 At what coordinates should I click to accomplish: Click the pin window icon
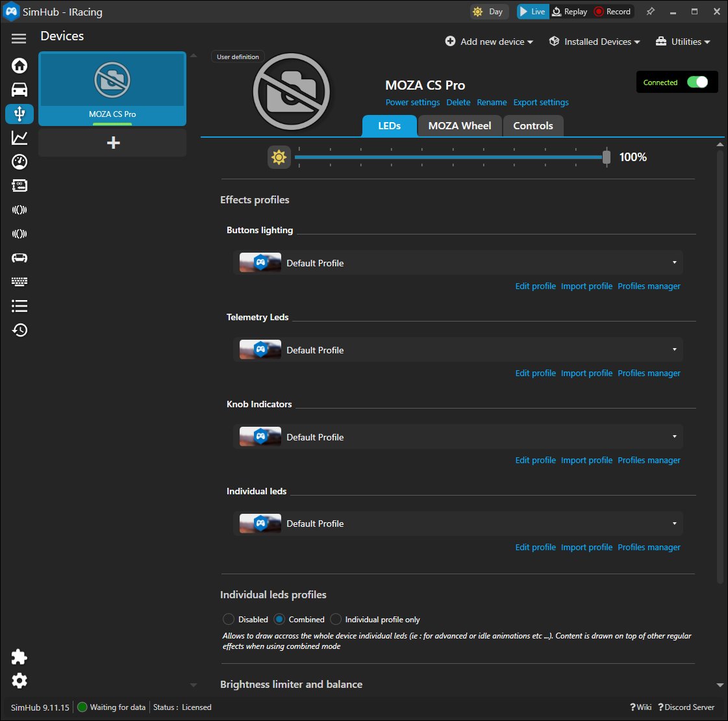click(651, 12)
